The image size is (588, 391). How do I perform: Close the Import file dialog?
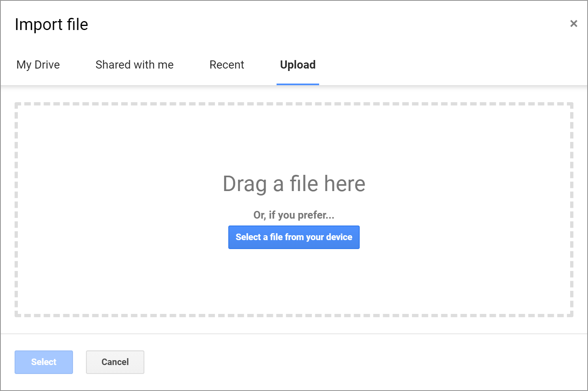click(x=573, y=24)
